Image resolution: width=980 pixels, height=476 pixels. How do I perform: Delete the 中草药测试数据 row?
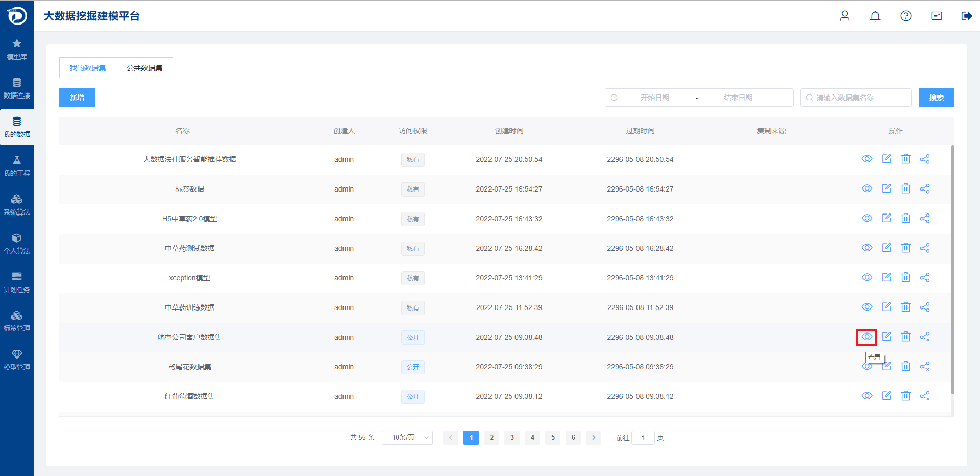(x=905, y=248)
